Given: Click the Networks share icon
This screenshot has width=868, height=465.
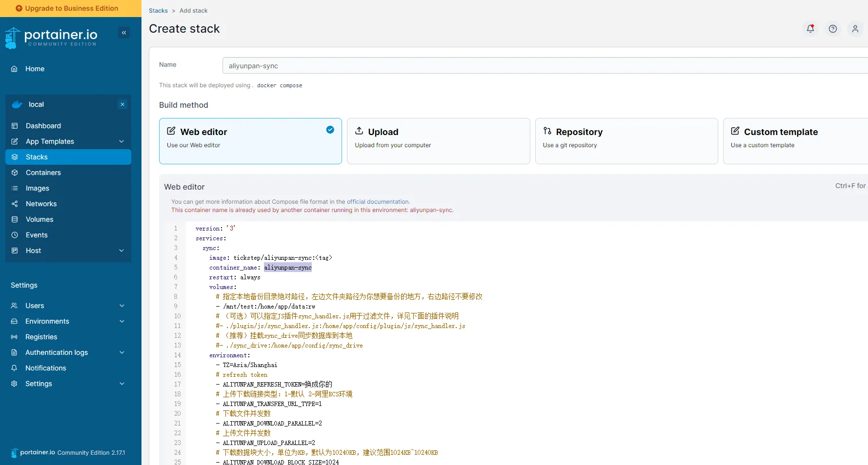Looking at the screenshot, I should tap(15, 204).
